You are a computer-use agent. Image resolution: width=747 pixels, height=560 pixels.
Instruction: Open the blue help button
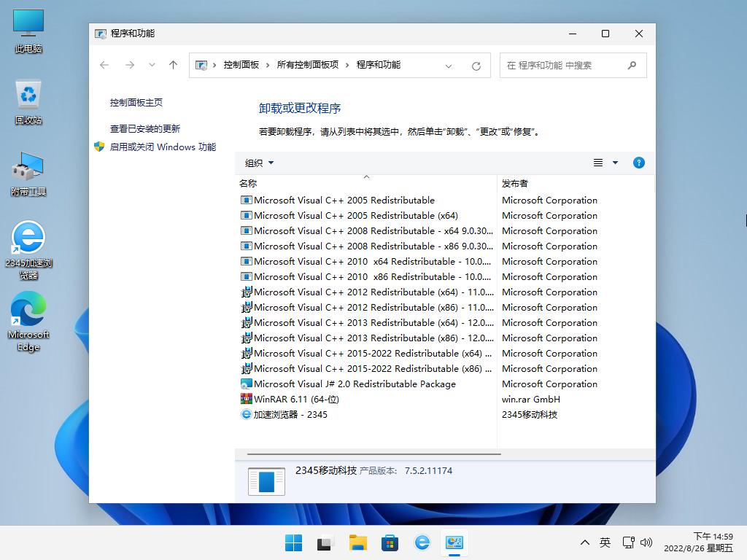pos(638,163)
